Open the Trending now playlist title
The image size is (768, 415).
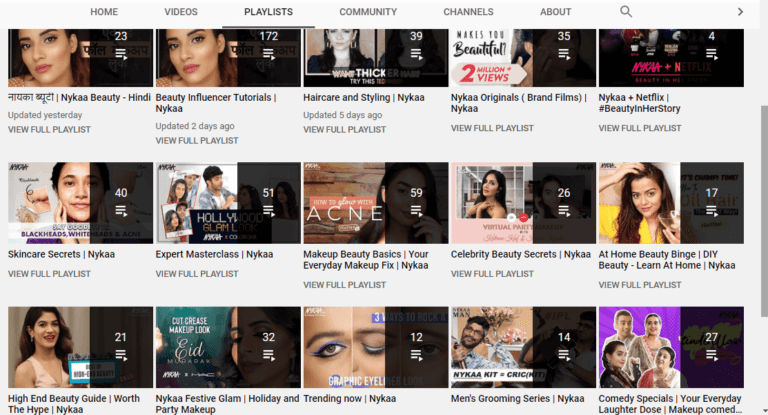pos(349,398)
